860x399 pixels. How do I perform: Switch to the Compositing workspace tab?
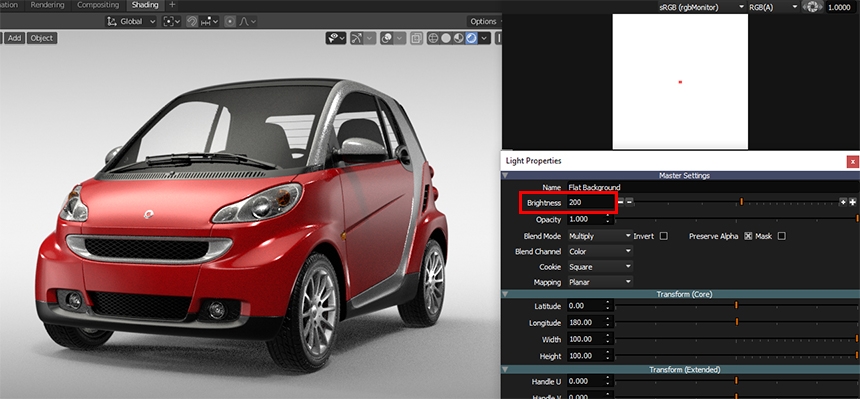pos(98,5)
